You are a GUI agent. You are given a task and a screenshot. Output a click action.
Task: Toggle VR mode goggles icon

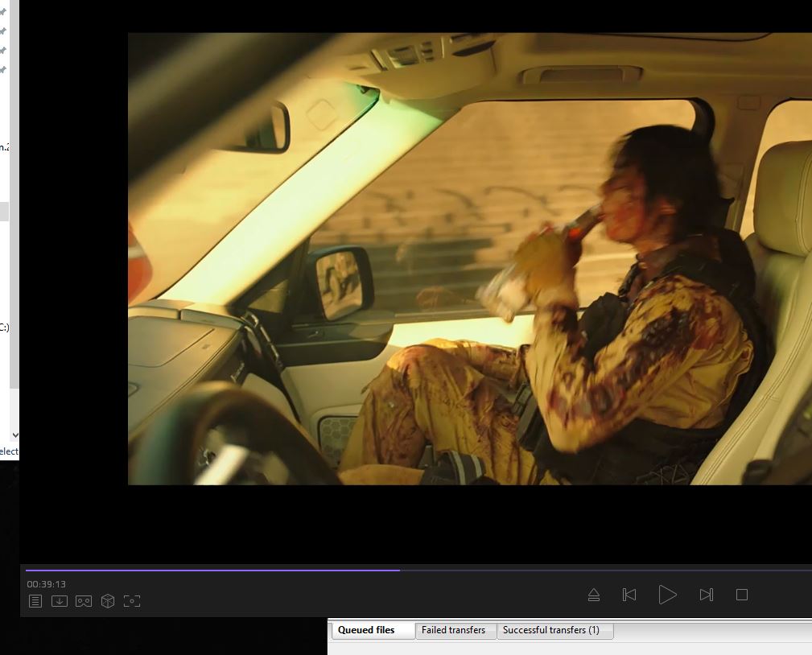click(x=84, y=601)
